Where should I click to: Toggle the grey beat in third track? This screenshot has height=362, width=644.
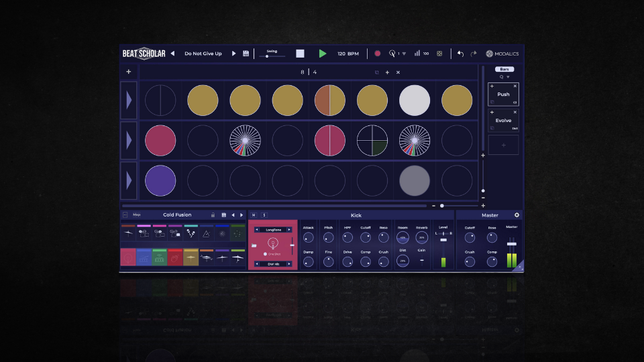[415, 181]
